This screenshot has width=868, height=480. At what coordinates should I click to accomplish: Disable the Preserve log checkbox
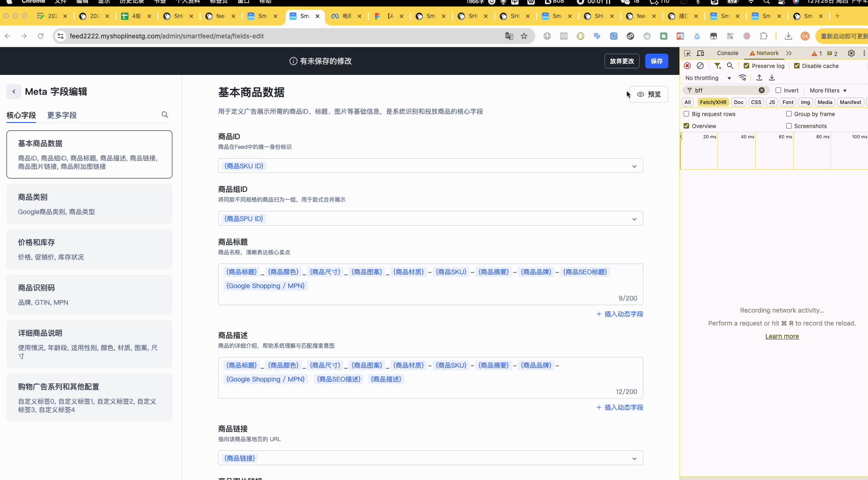pyautogui.click(x=746, y=66)
